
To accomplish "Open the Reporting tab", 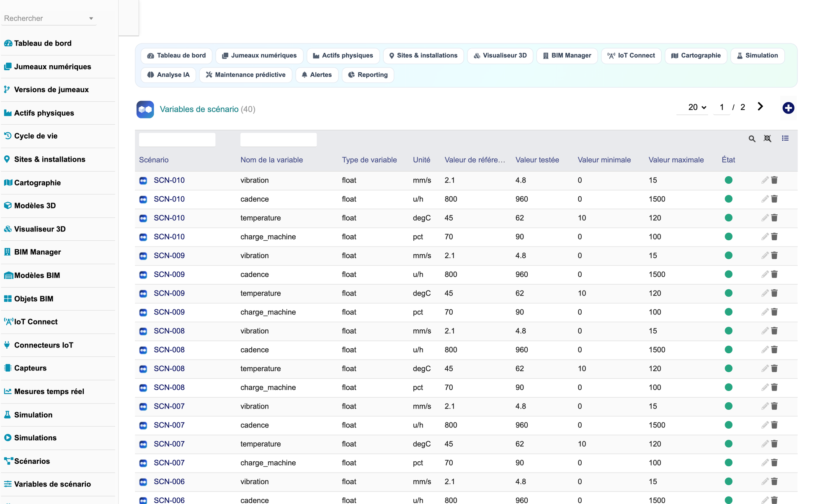I will click(368, 75).
